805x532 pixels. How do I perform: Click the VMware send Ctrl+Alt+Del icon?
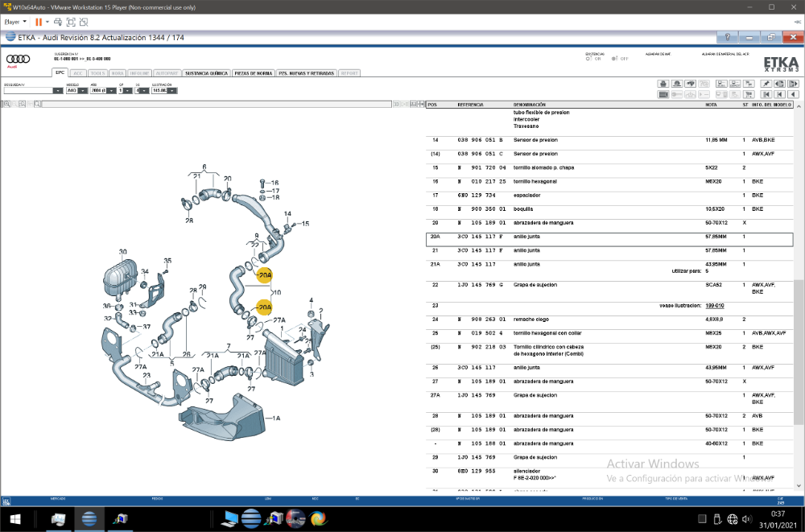coord(58,22)
